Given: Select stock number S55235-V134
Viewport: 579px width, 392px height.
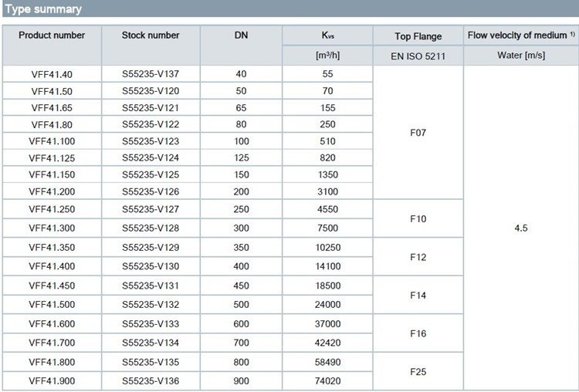Looking at the screenshot, I should pos(151,343).
